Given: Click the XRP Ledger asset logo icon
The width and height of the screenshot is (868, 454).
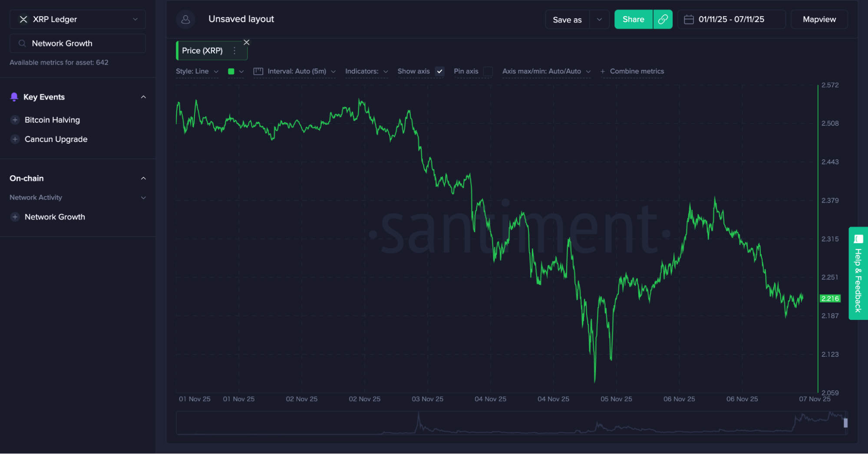Looking at the screenshot, I should click(23, 19).
